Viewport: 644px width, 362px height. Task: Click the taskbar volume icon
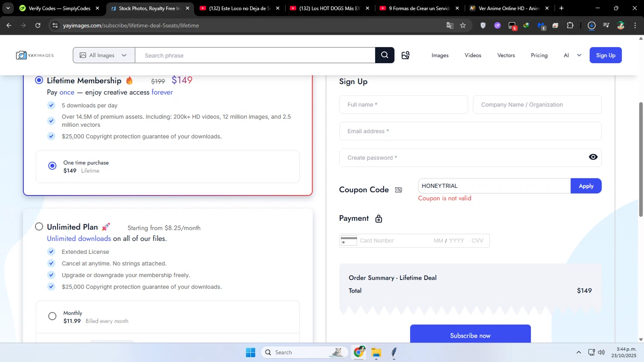pos(601,352)
